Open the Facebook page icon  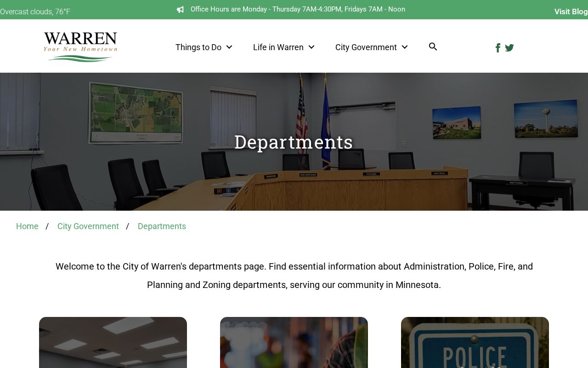click(498, 48)
